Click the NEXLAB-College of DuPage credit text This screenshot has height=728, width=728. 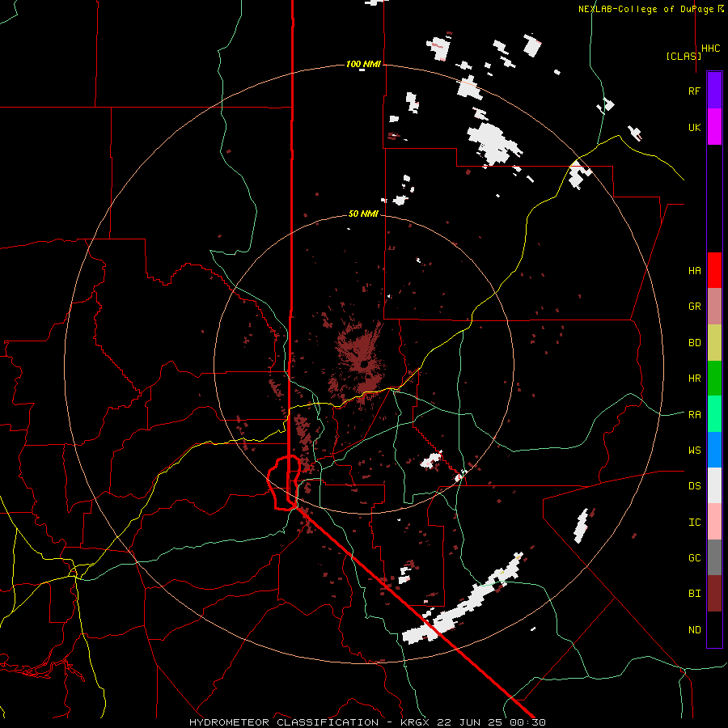click(647, 9)
